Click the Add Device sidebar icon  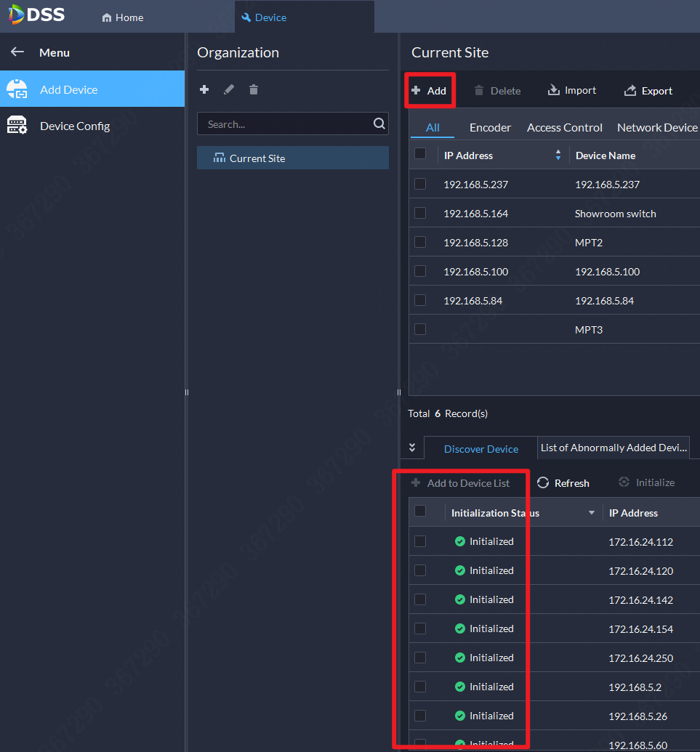point(17,89)
